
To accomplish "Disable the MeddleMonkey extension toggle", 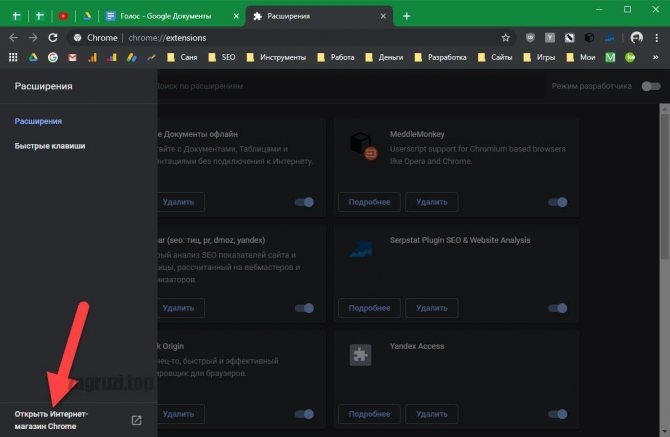I will pyautogui.click(x=558, y=202).
